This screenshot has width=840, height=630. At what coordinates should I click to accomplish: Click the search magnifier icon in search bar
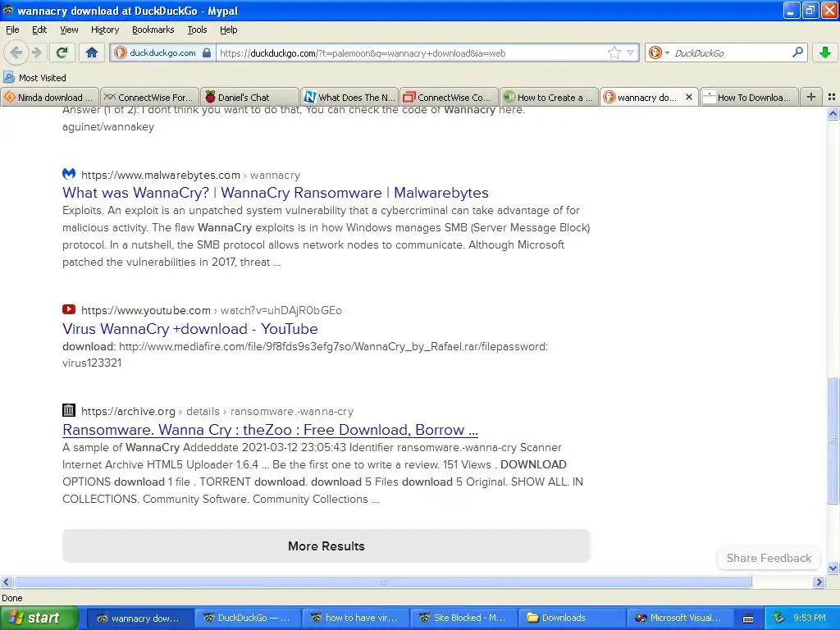[x=797, y=52]
